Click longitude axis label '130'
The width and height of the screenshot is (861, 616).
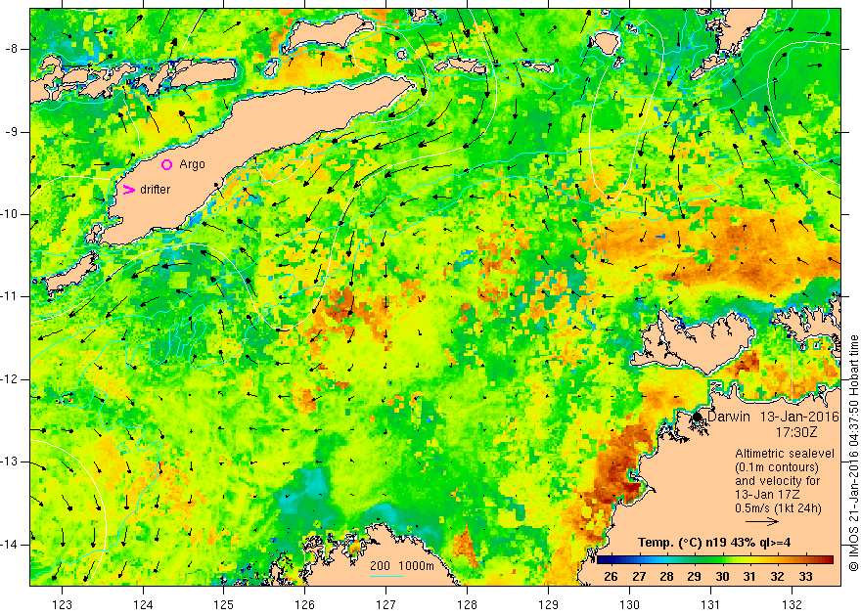pos(629,605)
